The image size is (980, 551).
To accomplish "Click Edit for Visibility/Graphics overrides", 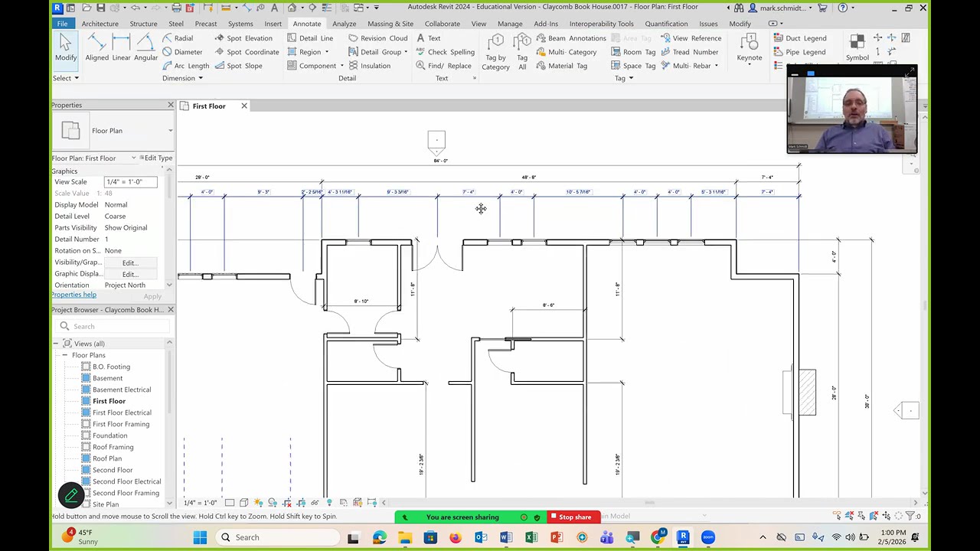I will click(x=129, y=262).
